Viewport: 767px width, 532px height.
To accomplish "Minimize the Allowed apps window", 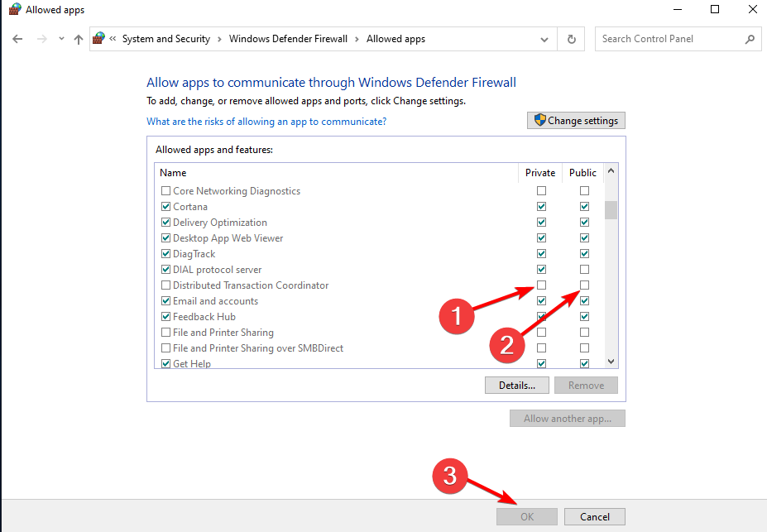I will pyautogui.click(x=678, y=9).
